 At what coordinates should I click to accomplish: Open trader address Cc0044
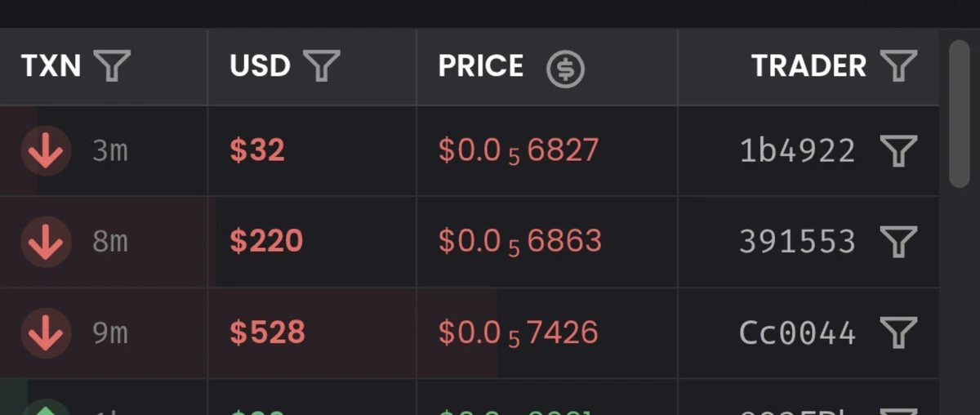(797, 332)
